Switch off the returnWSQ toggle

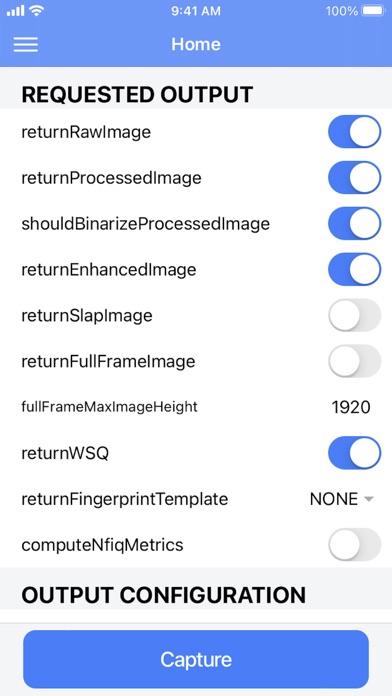354,453
